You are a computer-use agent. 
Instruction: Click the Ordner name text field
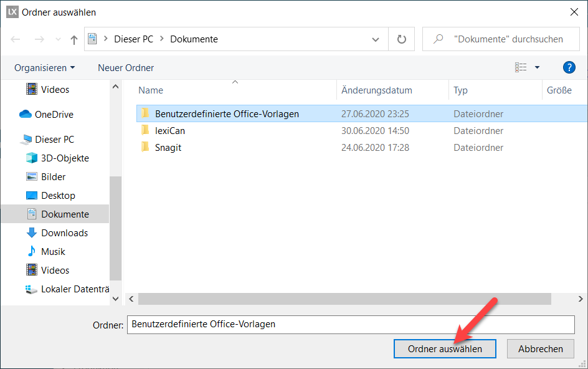click(x=350, y=324)
